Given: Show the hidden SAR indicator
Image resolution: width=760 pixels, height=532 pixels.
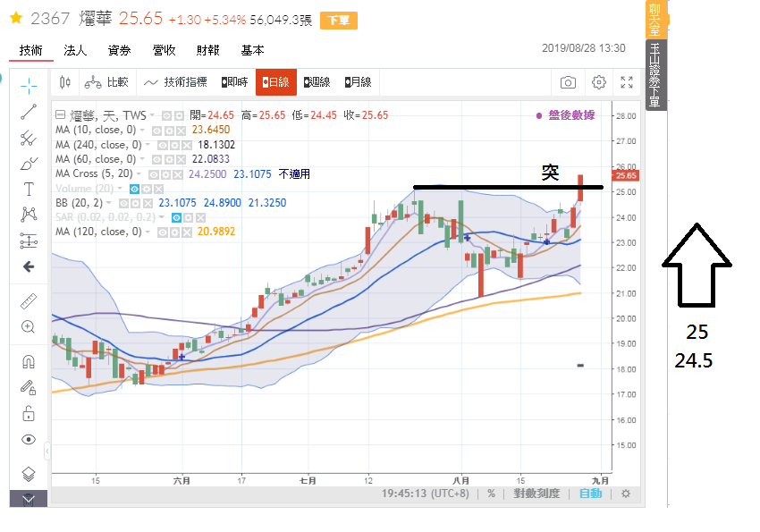Looking at the screenshot, I should point(177,218).
